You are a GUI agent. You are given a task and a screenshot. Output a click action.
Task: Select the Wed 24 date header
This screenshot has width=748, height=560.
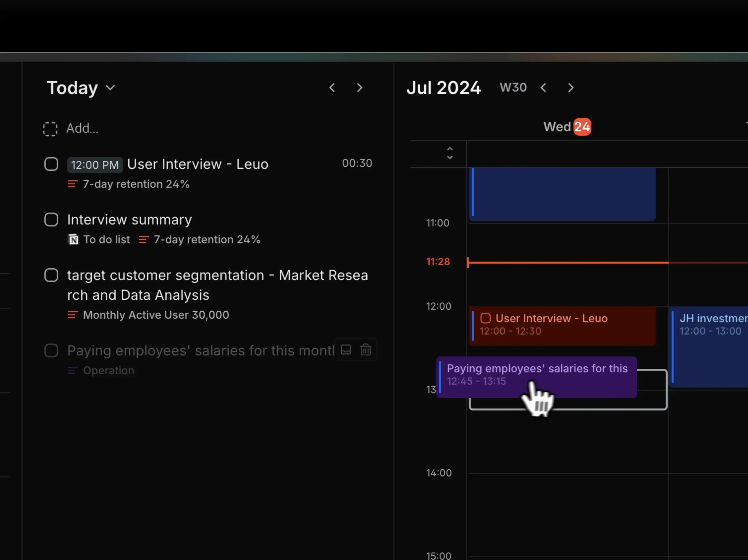(567, 127)
